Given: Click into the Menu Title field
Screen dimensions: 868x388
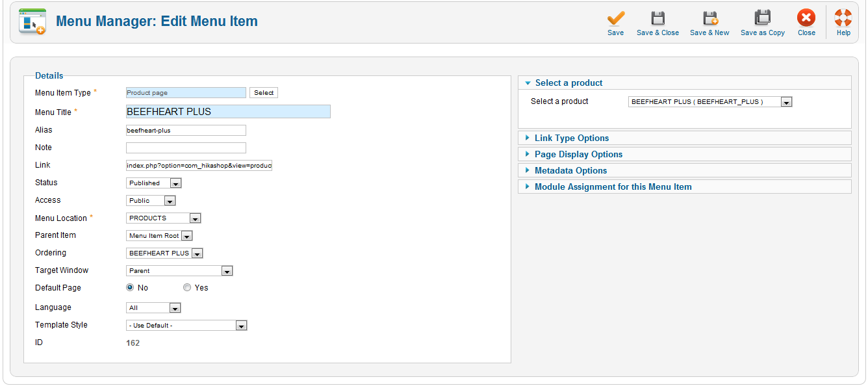Looking at the screenshot, I should click(228, 112).
